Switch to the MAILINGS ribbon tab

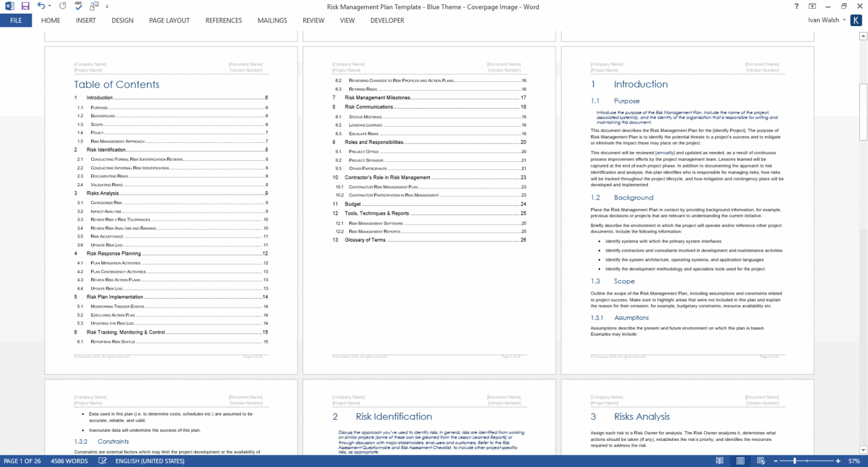[x=272, y=20]
